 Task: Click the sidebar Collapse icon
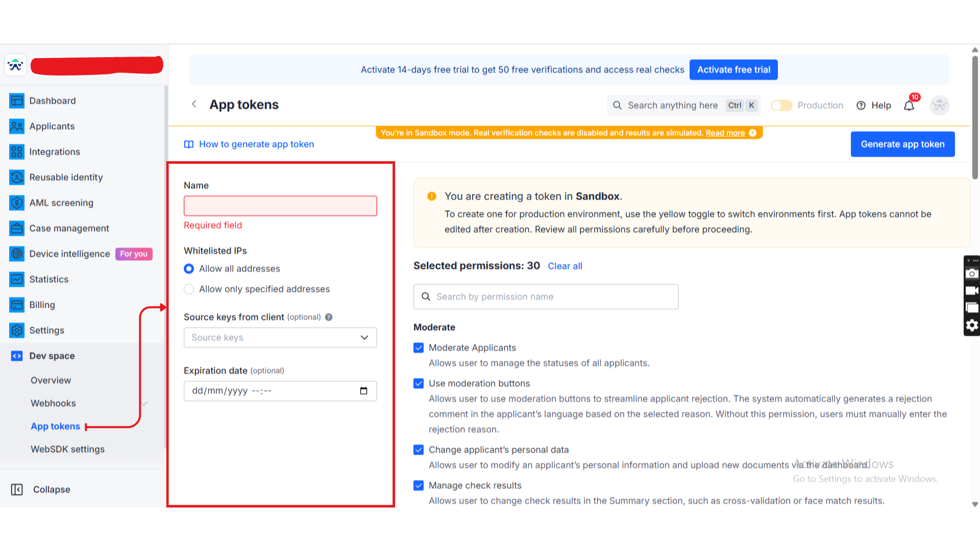17,490
